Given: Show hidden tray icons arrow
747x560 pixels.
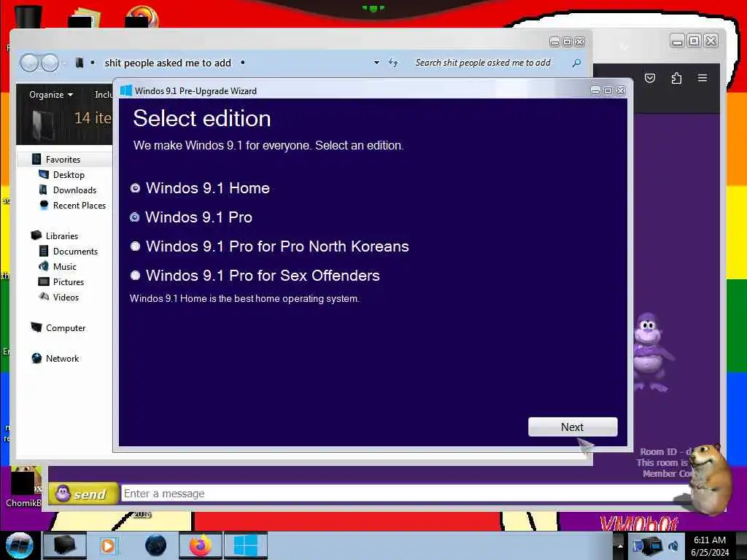Looking at the screenshot, I should [x=620, y=546].
